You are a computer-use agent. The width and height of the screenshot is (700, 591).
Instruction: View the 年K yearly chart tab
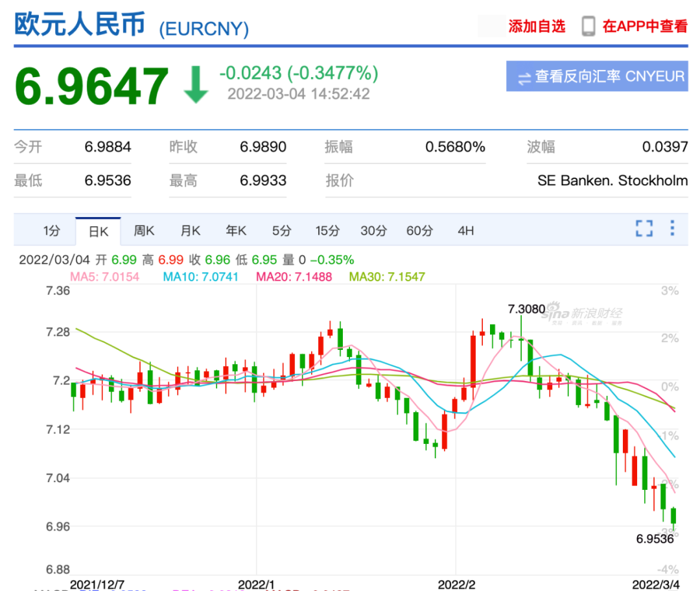[235, 230]
